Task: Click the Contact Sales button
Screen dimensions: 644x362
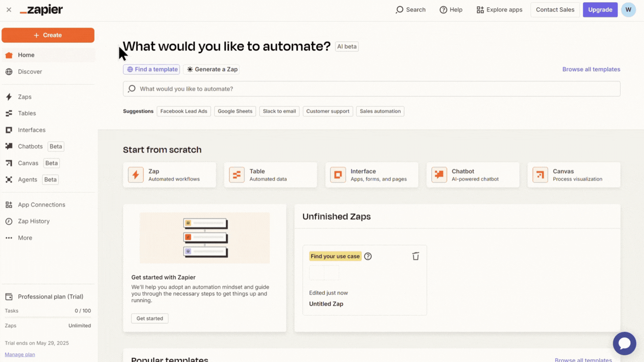Action: pos(555,10)
